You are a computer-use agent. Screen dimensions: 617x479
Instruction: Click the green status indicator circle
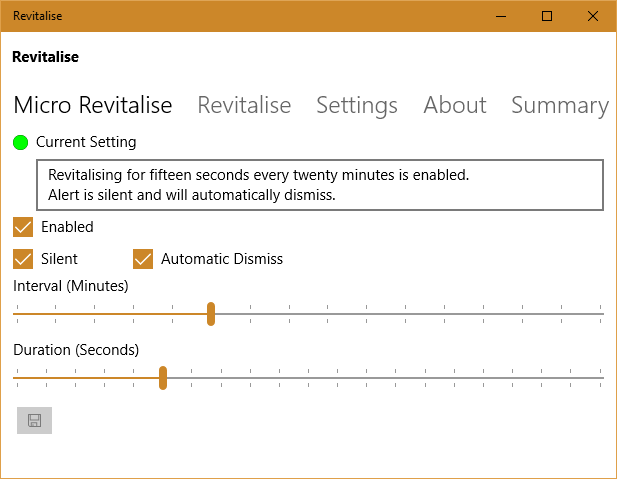click(x=21, y=142)
